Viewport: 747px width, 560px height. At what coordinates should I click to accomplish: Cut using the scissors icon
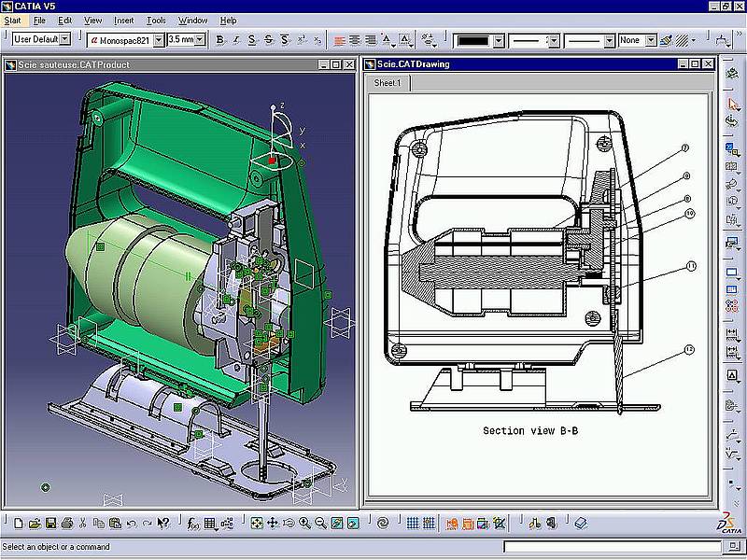click(82, 524)
